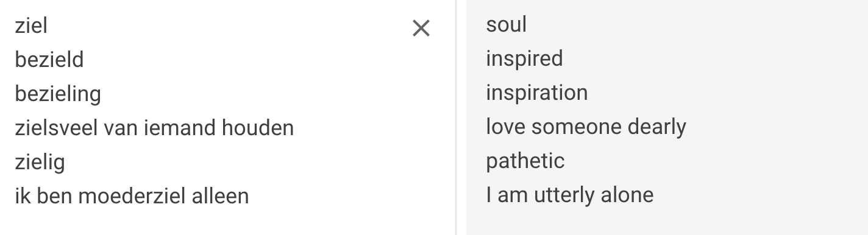Select the translated word "inspired"

click(524, 58)
